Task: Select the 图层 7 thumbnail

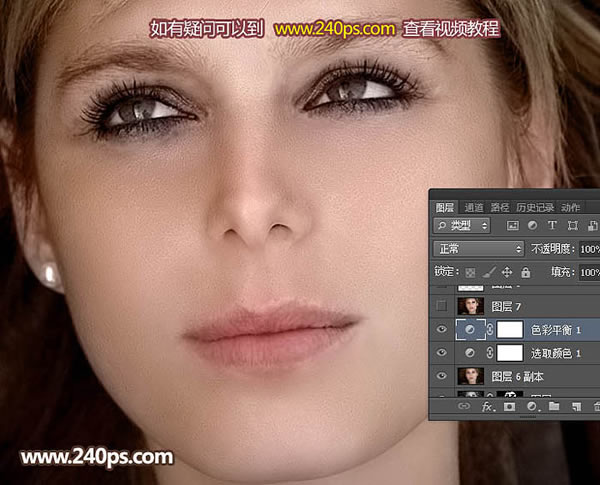Action: [471, 306]
